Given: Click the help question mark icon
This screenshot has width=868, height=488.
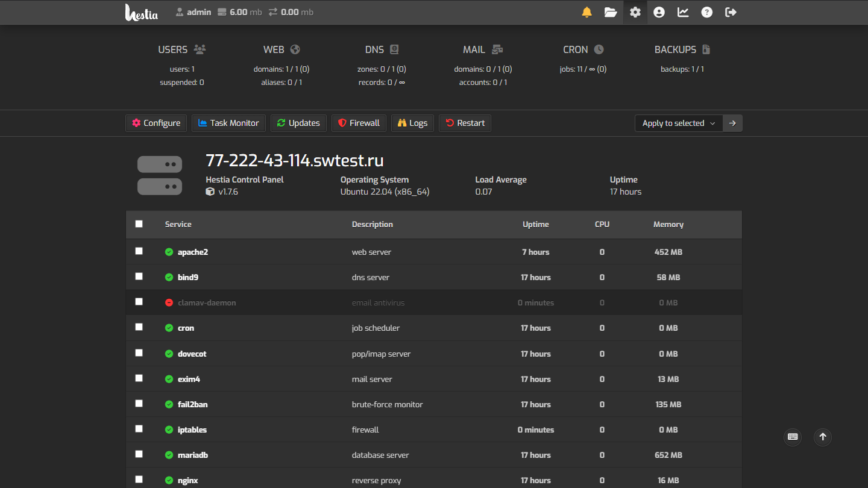Looking at the screenshot, I should [707, 12].
